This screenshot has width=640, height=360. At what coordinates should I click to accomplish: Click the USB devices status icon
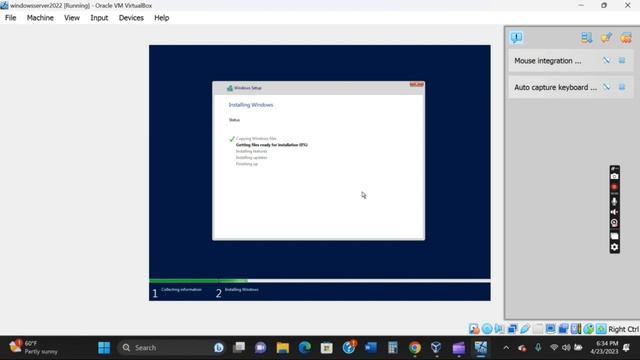point(525,329)
